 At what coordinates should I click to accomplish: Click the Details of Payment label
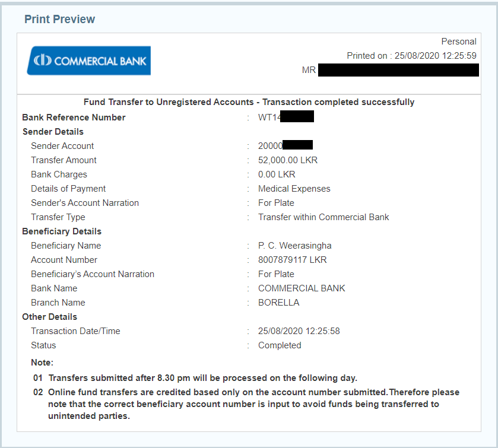tap(68, 189)
